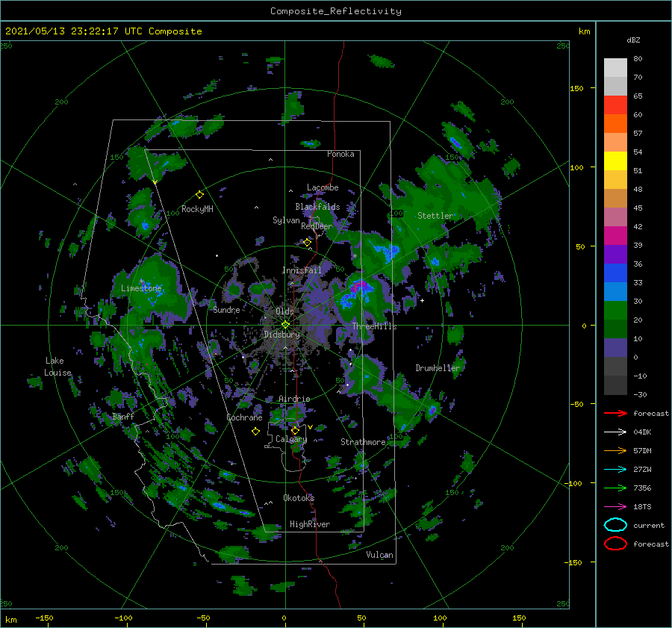Click the Lacombe city label
This screenshot has height=628, width=672.
click(x=323, y=187)
